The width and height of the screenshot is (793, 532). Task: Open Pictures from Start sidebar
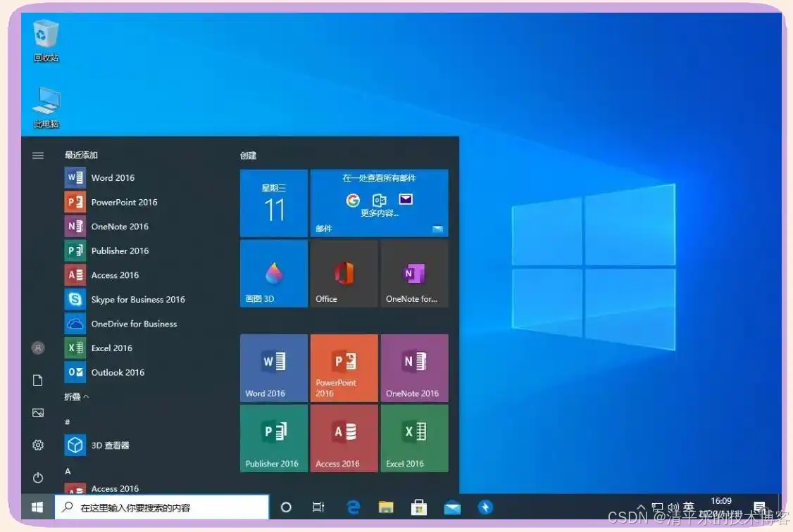[x=38, y=413]
